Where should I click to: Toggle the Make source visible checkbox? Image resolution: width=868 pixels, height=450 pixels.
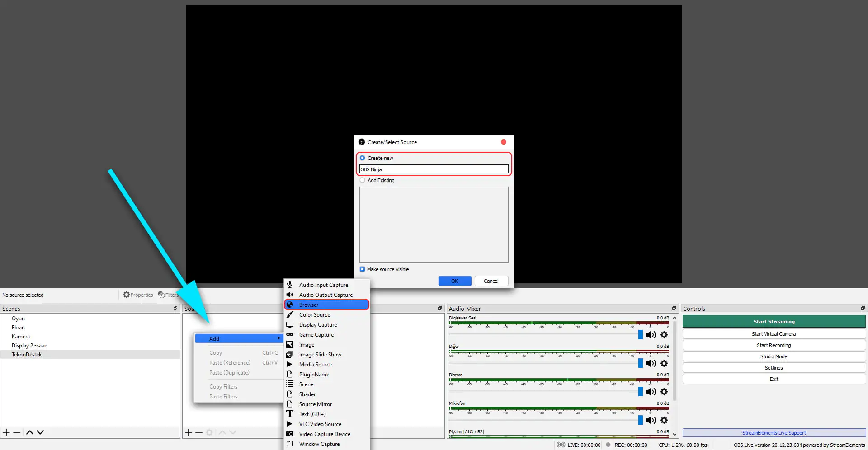pos(362,269)
